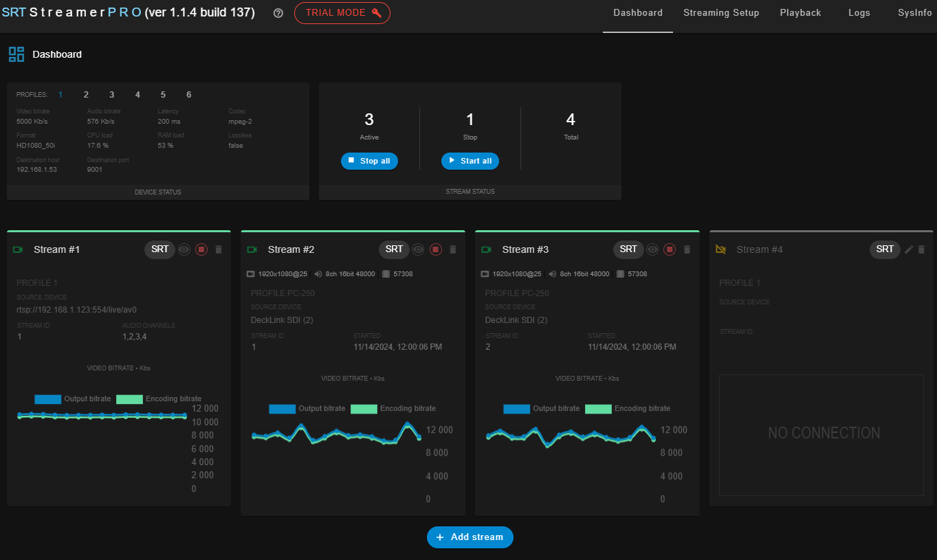Delete Stream #3 with trash icon
Image resolution: width=937 pixels, height=560 pixels.
pos(687,249)
